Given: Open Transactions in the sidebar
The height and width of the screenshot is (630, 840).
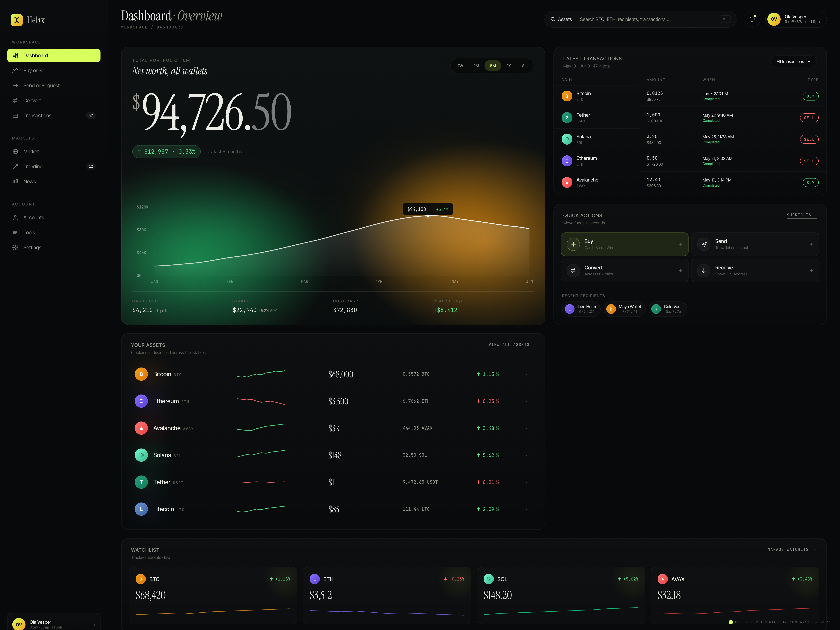Looking at the screenshot, I should (x=54, y=115).
